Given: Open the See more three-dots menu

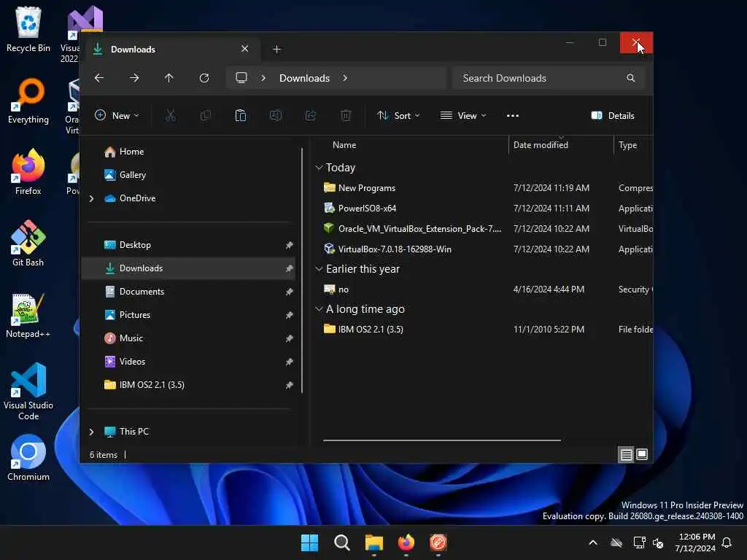Looking at the screenshot, I should [x=513, y=115].
